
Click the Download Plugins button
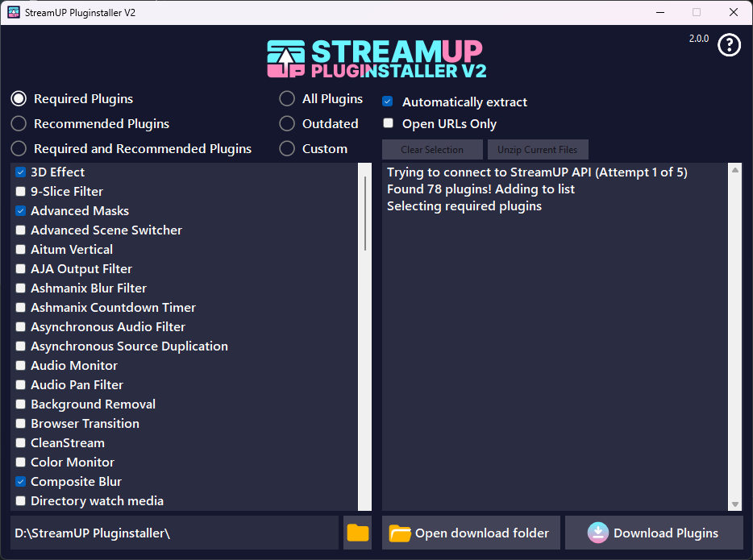pos(654,533)
